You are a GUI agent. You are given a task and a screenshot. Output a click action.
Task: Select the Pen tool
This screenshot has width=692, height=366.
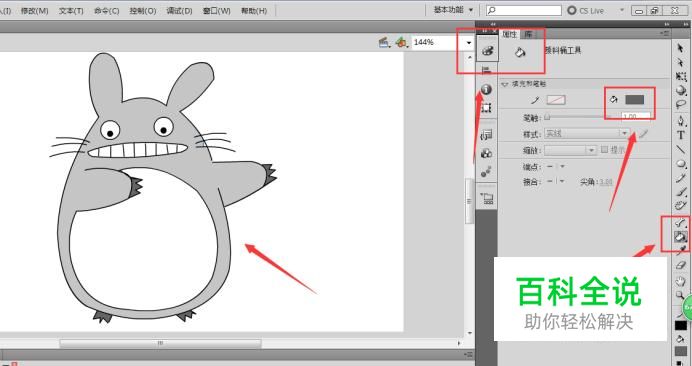pos(681,121)
